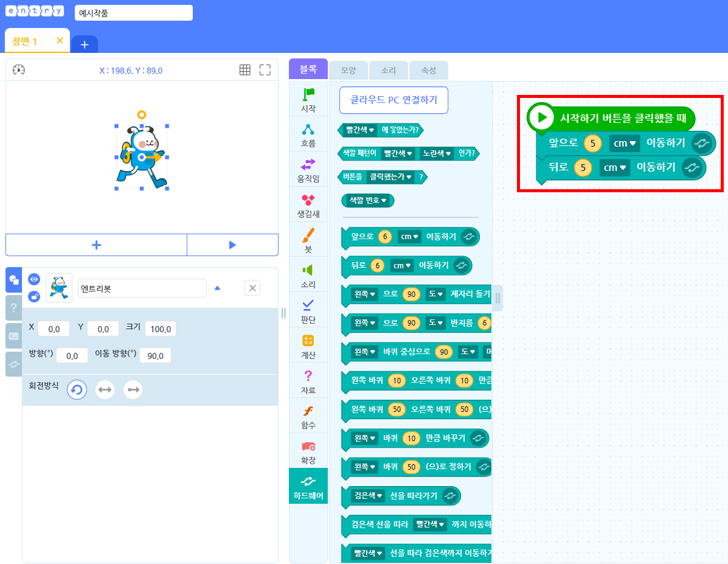728x564 pixels.
Task: Switch to the 소리 tab
Action: tap(389, 70)
